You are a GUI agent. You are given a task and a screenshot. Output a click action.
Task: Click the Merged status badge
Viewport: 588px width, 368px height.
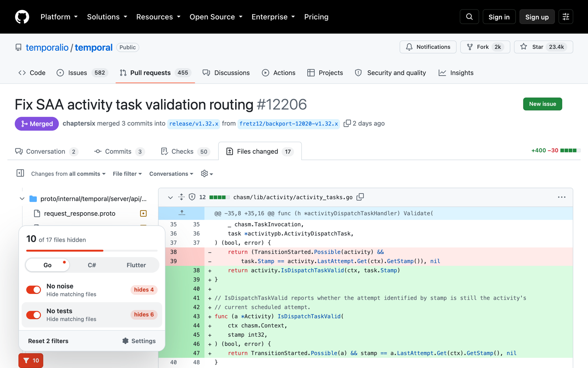37,124
